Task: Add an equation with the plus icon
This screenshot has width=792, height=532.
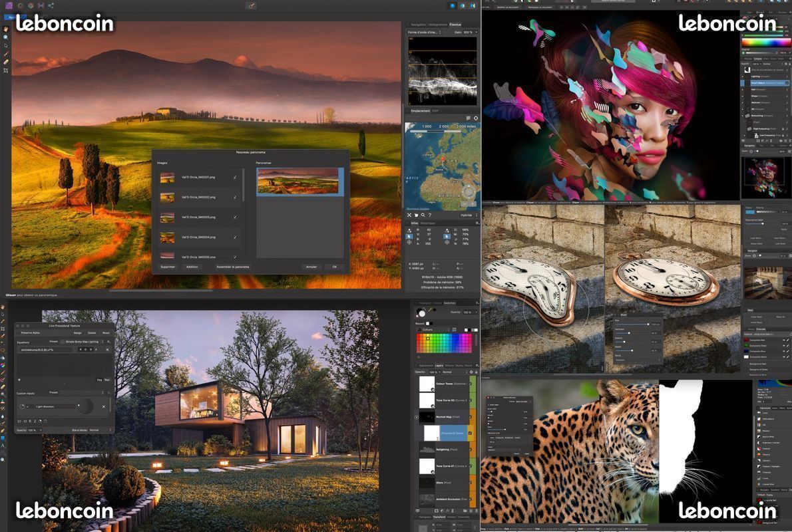Action: coord(19,380)
